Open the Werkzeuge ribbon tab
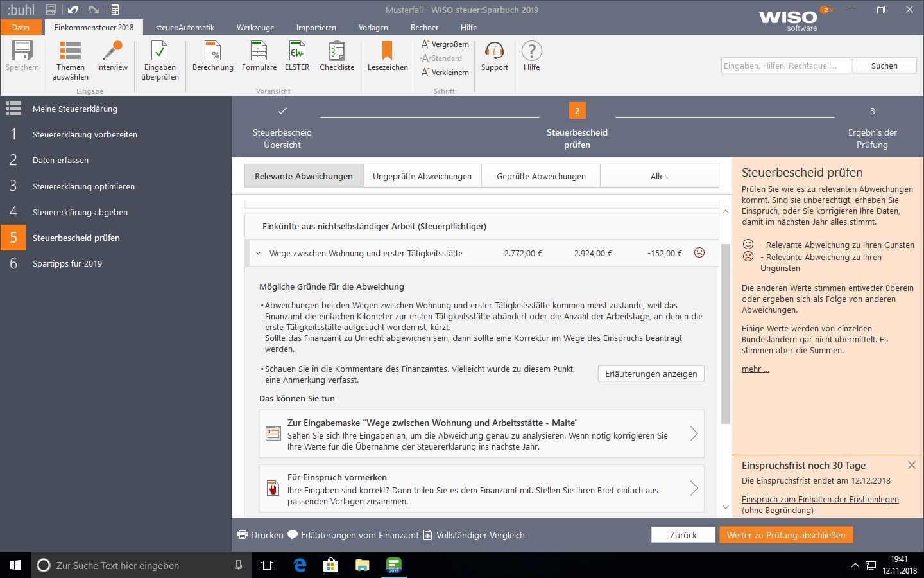The width and height of the screenshot is (924, 578). [x=255, y=28]
